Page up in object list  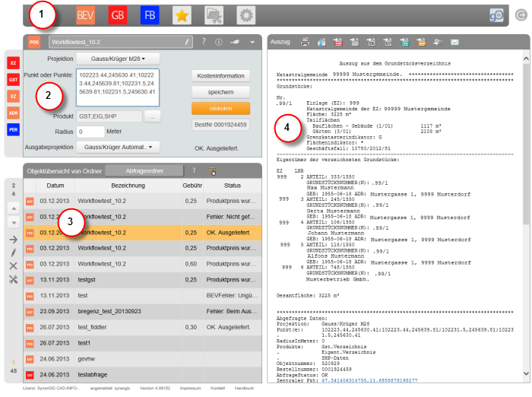tap(14, 208)
